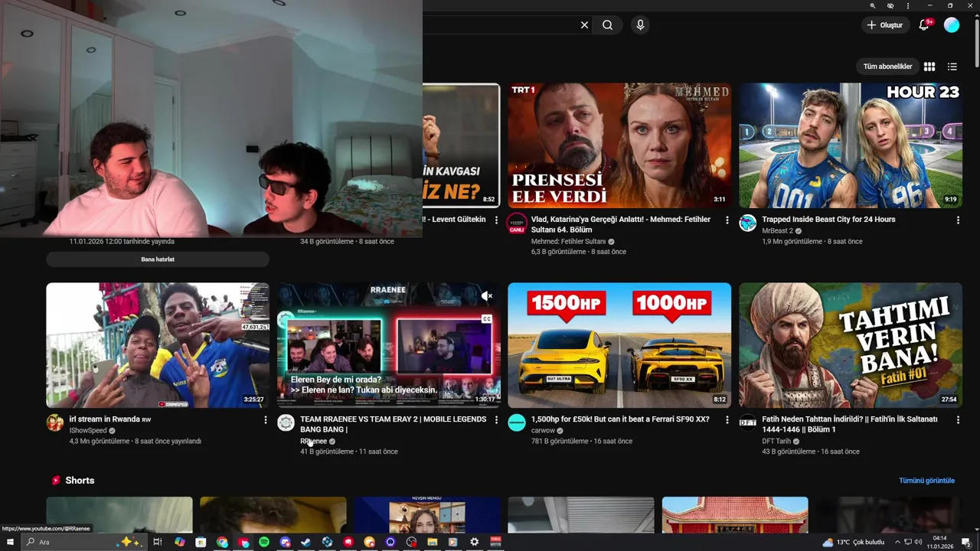Open Chrome from the taskbar
The width and height of the screenshot is (980, 551).
click(222, 542)
